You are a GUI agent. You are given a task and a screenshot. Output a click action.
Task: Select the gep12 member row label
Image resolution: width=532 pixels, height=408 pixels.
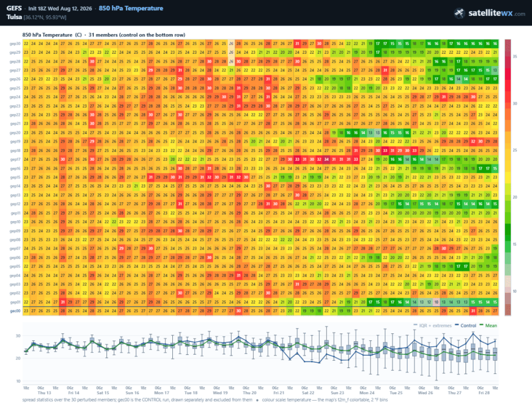point(15,204)
